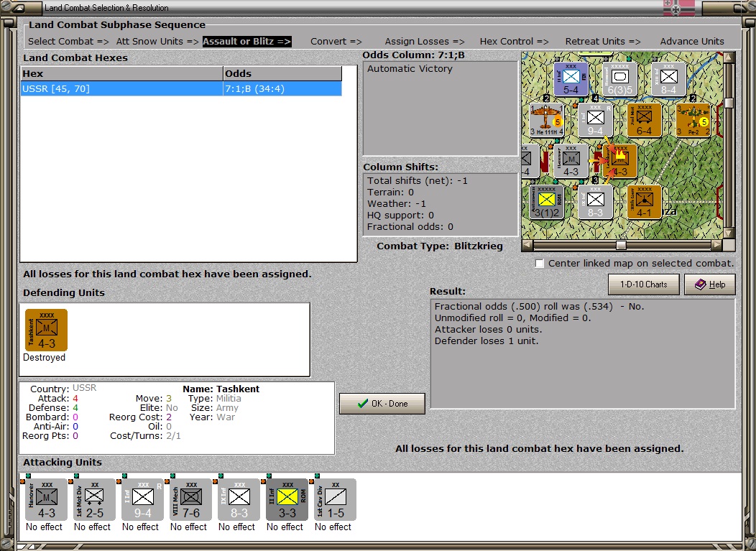Viewport: 756px width, 551px height.
Task: Select Hanover 4-3 militia in Attacking Units
Action: pyautogui.click(x=46, y=499)
